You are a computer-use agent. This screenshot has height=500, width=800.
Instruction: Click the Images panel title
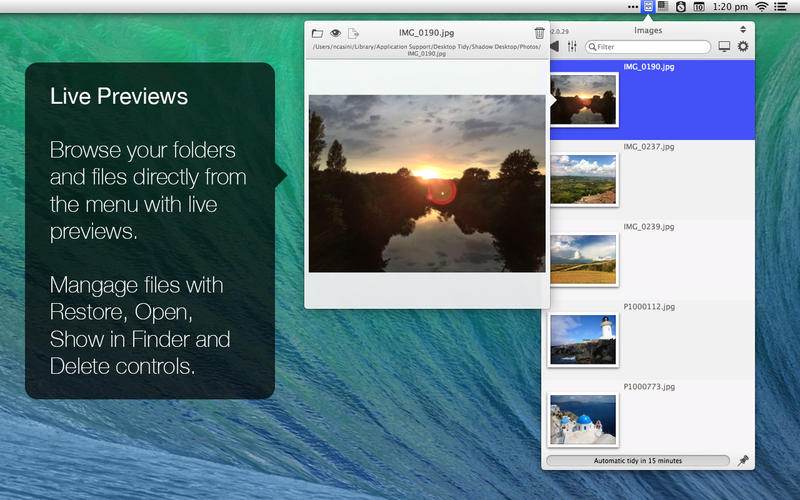point(648,30)
